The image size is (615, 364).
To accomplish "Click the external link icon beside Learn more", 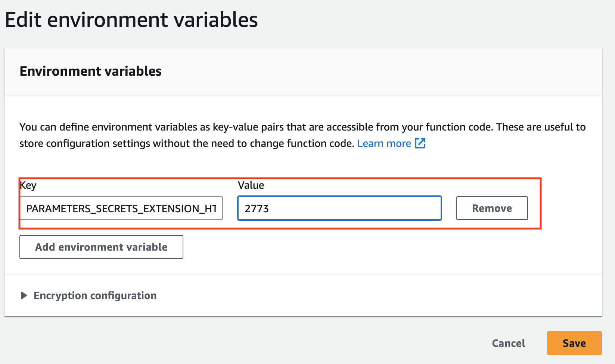I will [x=420, y=143].
